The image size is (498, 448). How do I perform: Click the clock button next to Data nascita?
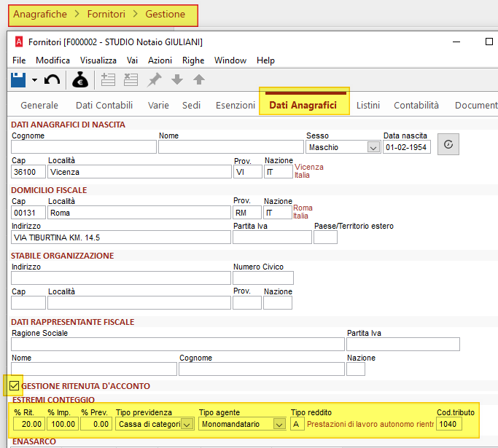(448, 144)
